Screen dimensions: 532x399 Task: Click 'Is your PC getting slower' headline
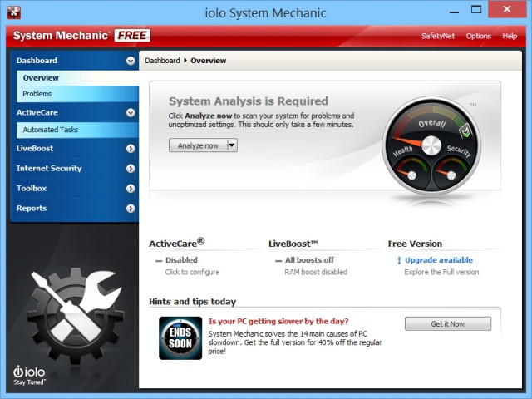pos(278,322)
